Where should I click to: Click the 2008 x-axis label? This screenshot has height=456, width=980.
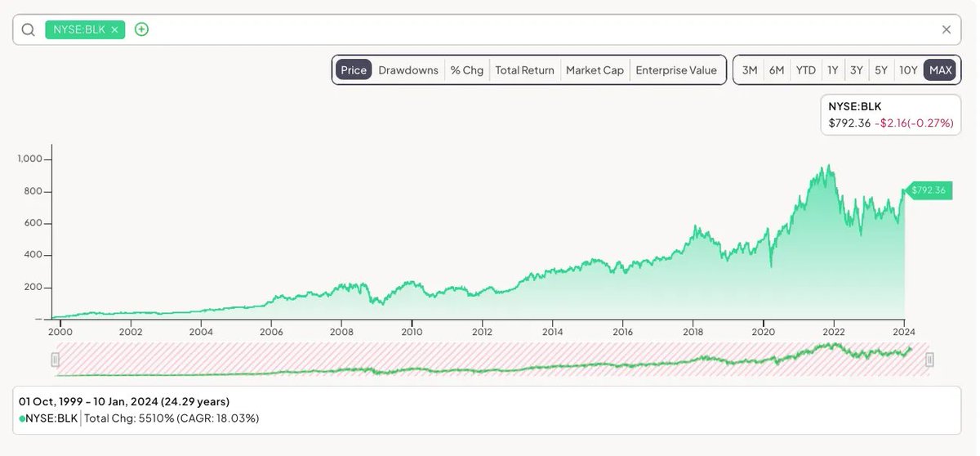341,333
